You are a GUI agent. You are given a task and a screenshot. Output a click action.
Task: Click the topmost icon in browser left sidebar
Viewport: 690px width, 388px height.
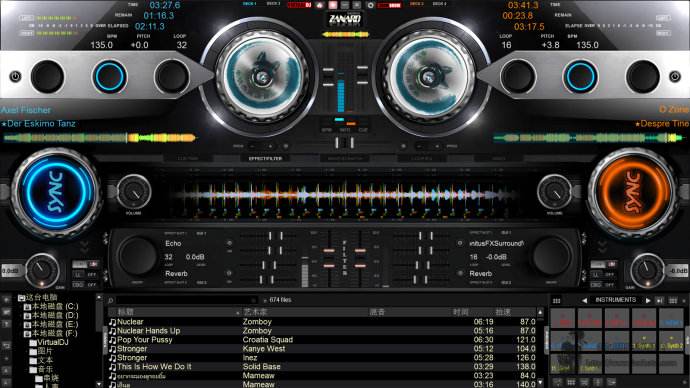pyautogui.click(x=6, y=300)
